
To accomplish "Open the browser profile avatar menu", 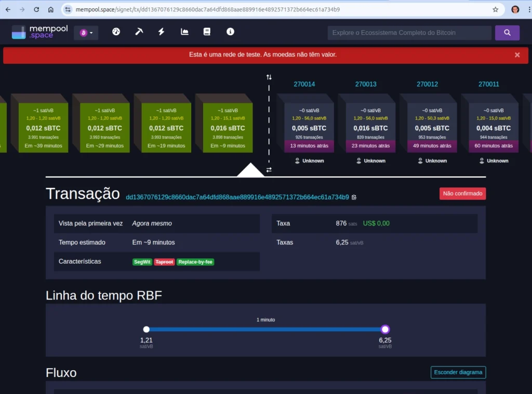I will tap(514, 9).
